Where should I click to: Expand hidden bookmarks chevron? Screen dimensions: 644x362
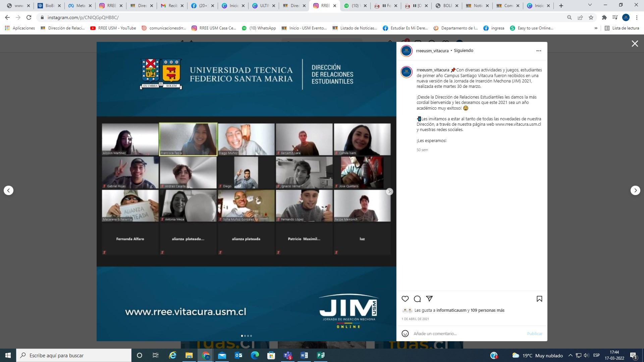(x=596, y=28)
